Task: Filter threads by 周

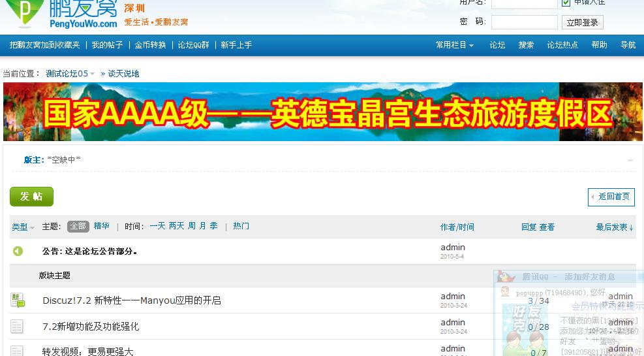Action: pos(192,226)
